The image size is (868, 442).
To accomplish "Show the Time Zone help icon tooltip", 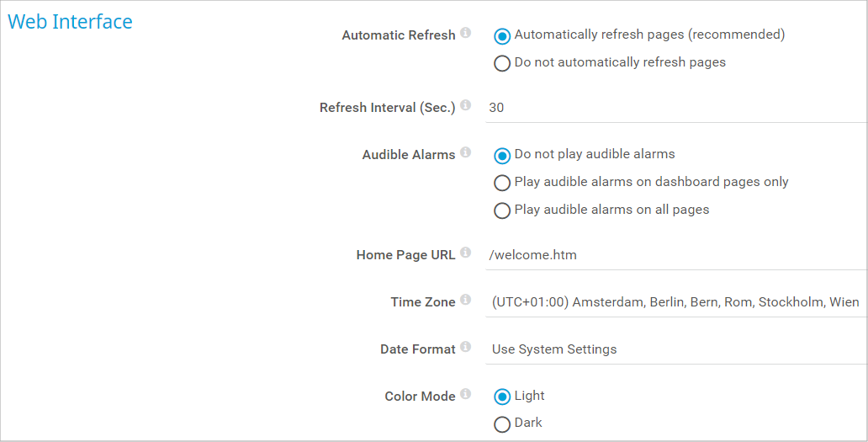I will [466, 301].
